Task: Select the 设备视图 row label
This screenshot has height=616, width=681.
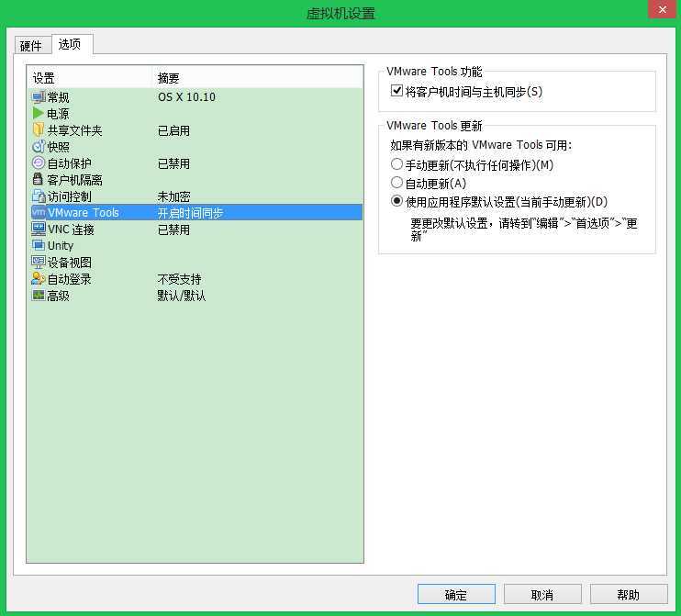Action: 69,263
